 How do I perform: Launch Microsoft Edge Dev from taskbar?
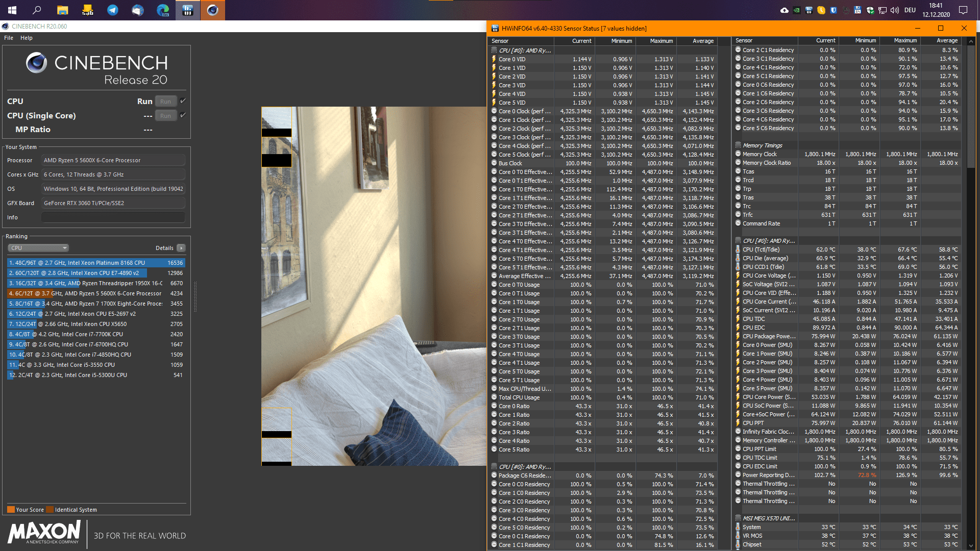162,10
